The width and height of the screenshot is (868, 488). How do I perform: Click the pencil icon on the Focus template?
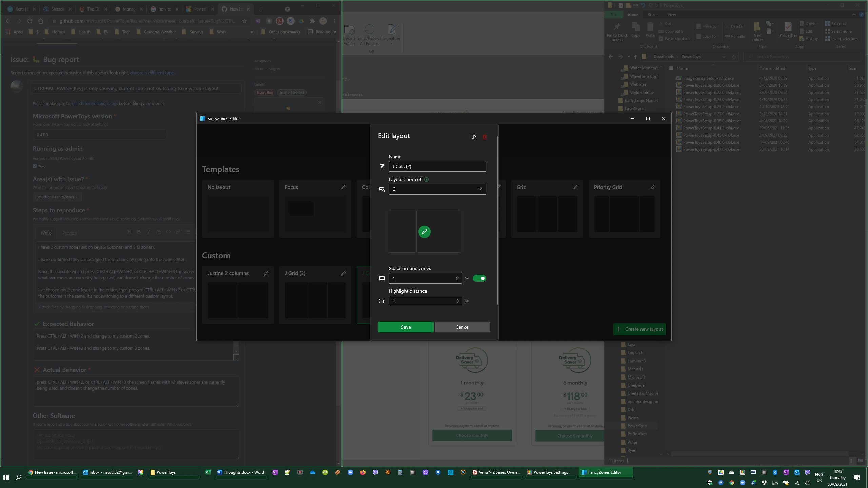(x=344, y=187)
